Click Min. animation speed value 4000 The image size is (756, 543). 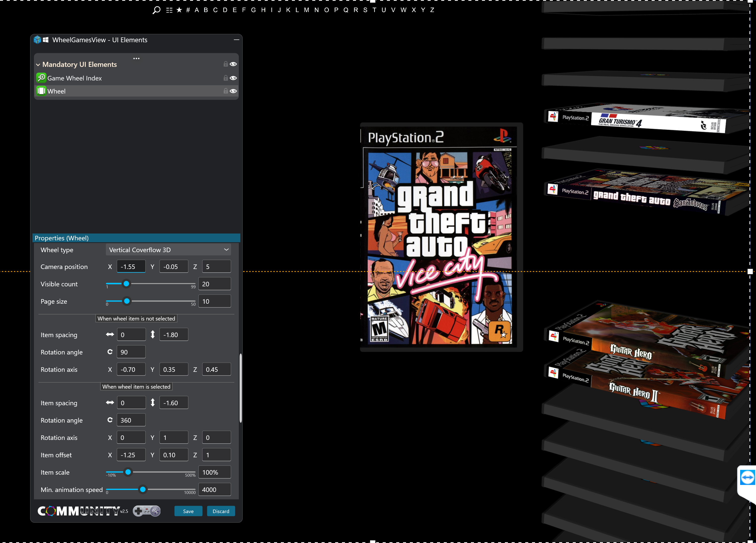(x=214, y=489)
